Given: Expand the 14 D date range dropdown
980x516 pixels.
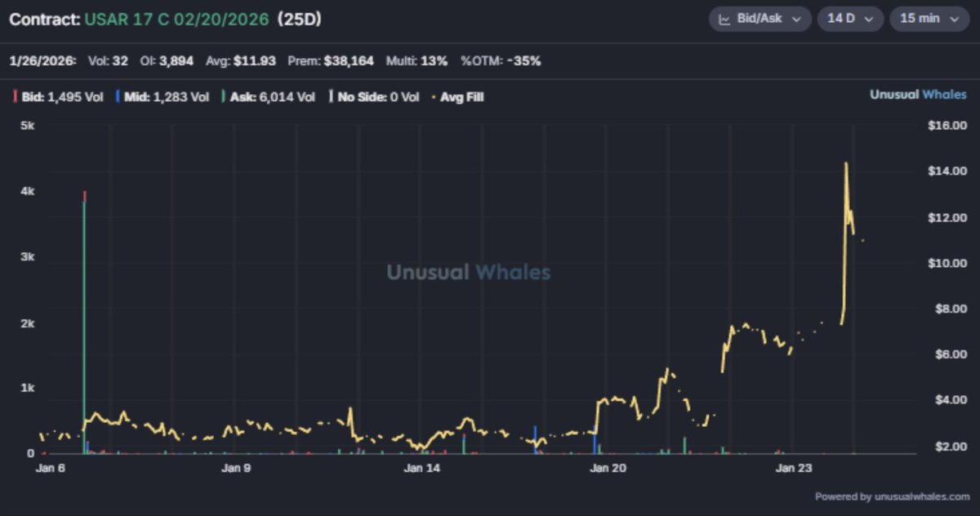Looking at the screenshot, I should coord(849,19).
